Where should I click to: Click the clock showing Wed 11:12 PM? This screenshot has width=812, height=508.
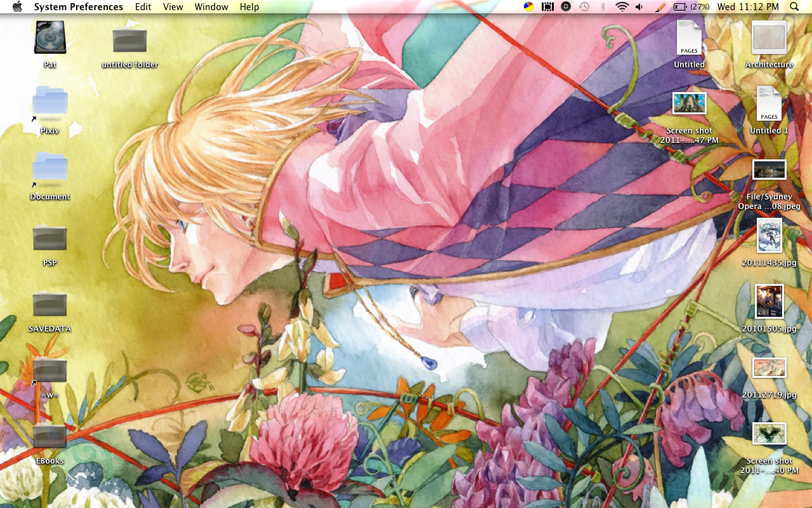click(748, 7)
